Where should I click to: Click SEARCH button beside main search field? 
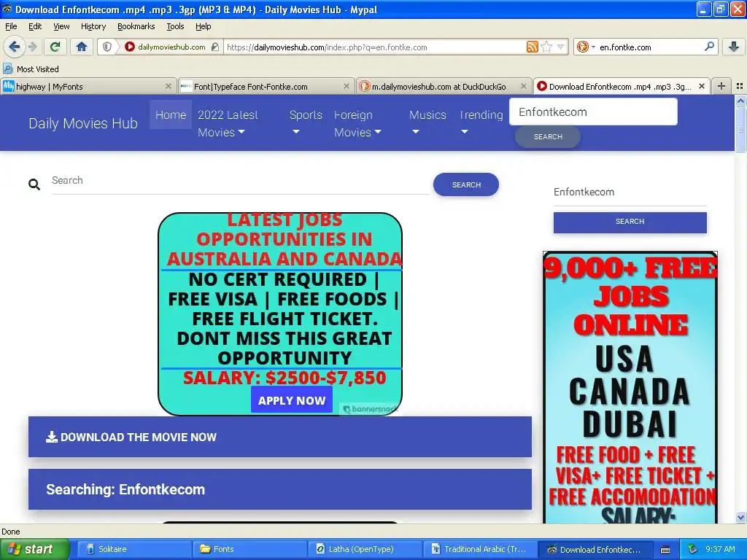click(466, 184)
